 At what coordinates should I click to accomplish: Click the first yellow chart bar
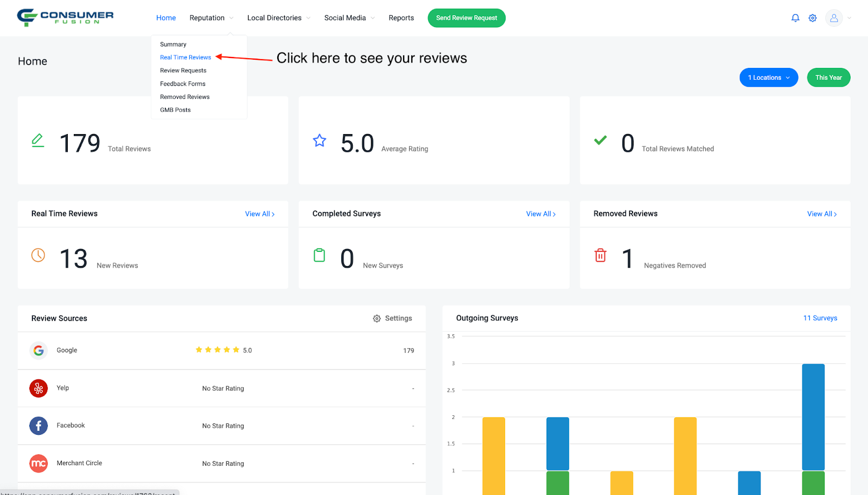click(x=494, y=456)
